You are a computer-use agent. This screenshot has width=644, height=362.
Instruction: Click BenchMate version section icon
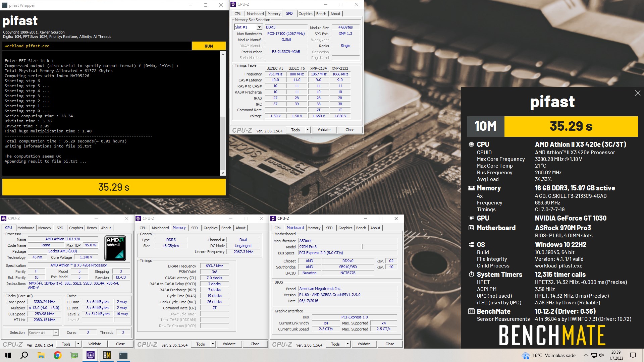click(x=471, y=311)
